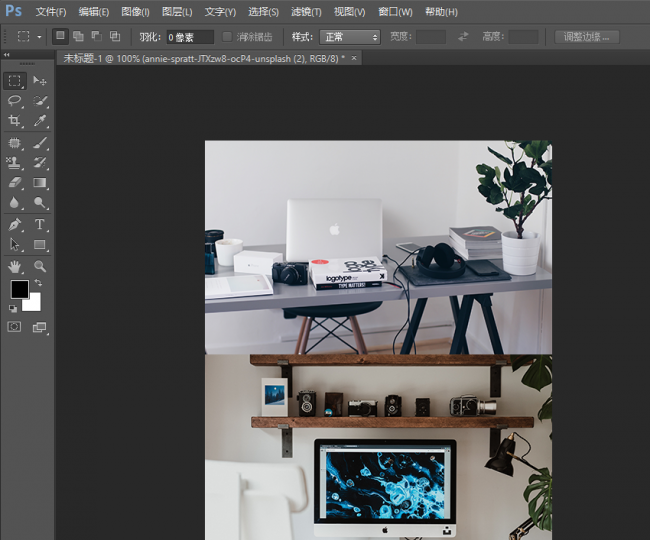Viewport: 650px width, 540px height.
Task: Select the Brush tool
Action: tap(40, 143)
